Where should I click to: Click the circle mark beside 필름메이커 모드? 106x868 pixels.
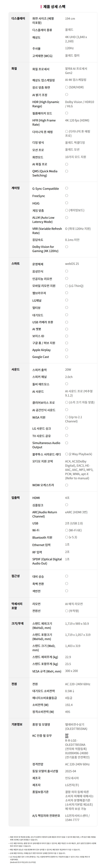66,113
